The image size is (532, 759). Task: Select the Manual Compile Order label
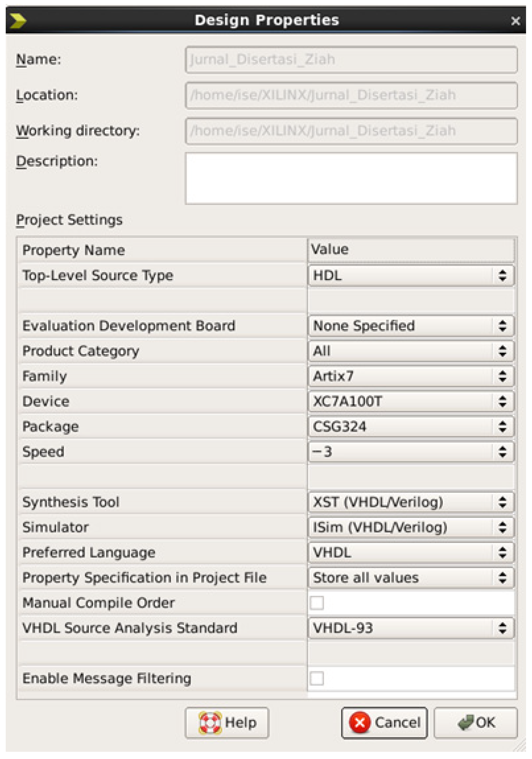tap(98, 603)
